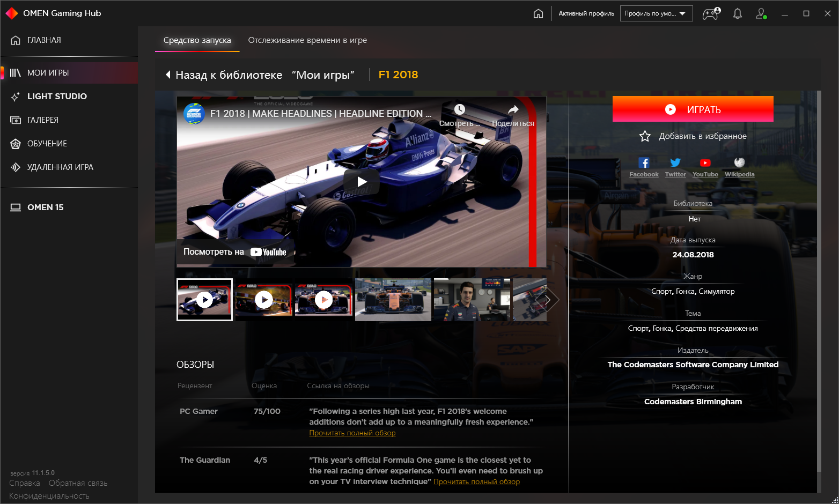Select the orange McLaren screenshot thumbnail
Screen dimensions: 839x504
click(x=393, y=300)
